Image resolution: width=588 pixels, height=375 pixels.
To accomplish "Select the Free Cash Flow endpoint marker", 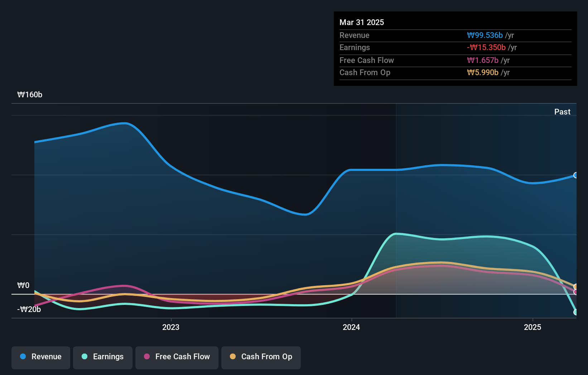I will (x=575, y=292).
